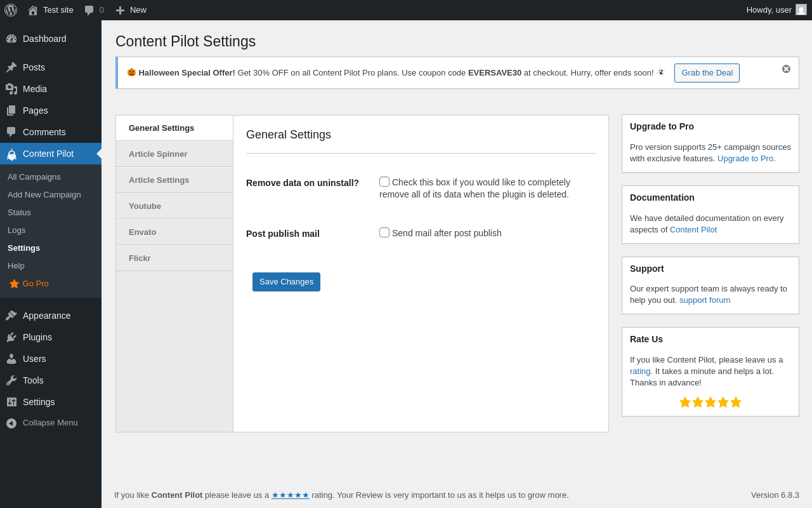The image size is (812, 508).
Task: Collapse the admin sidebar menu
Action: [x=49, y=423]
